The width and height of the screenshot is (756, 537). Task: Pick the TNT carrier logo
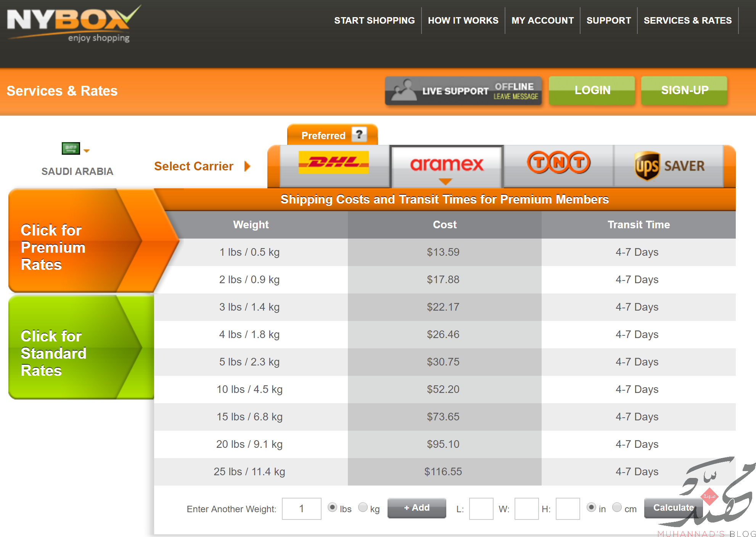coord(559,162)
